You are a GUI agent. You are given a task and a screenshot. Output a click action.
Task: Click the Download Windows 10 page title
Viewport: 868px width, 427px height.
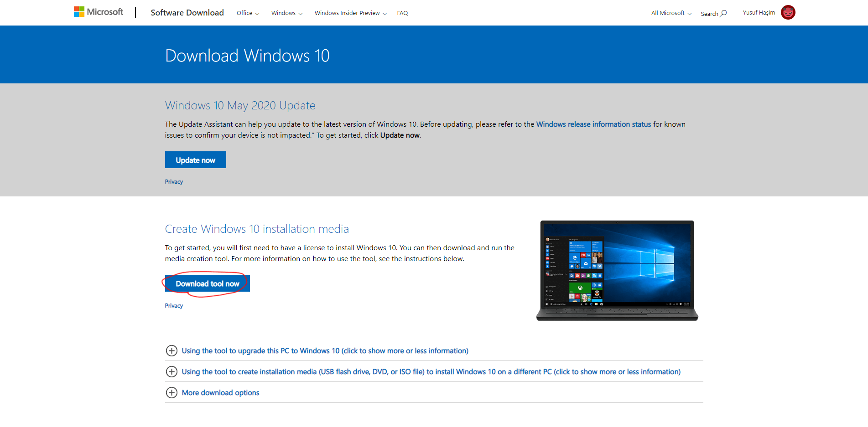click(x=247, y=56)
